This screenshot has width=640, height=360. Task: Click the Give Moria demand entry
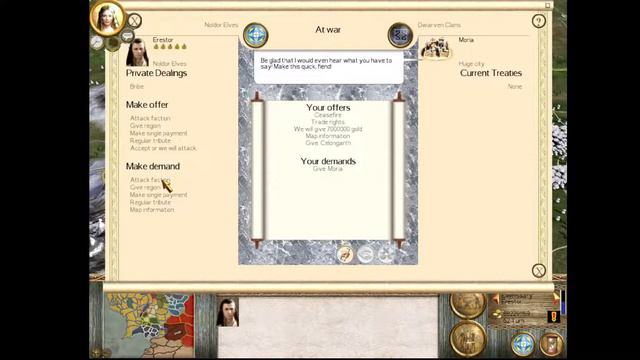tap(328, 169)
